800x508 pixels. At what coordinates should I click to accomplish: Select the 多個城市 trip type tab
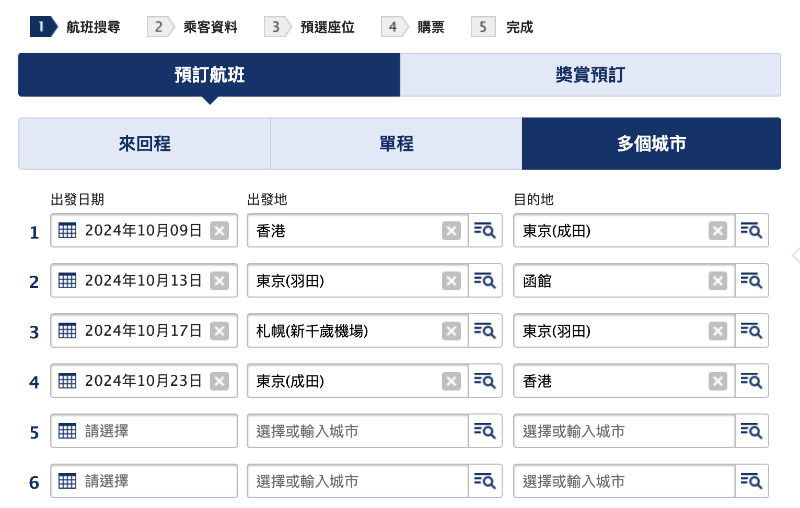651,144
